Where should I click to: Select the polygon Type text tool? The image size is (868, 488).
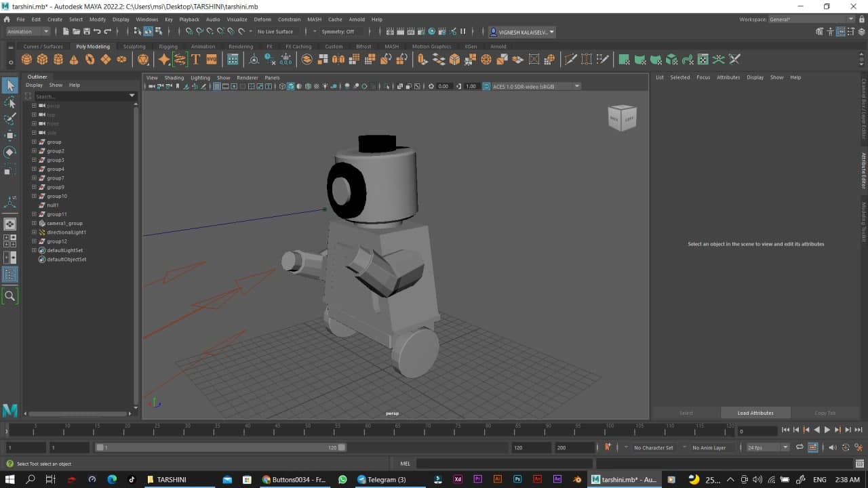[196, 60]
